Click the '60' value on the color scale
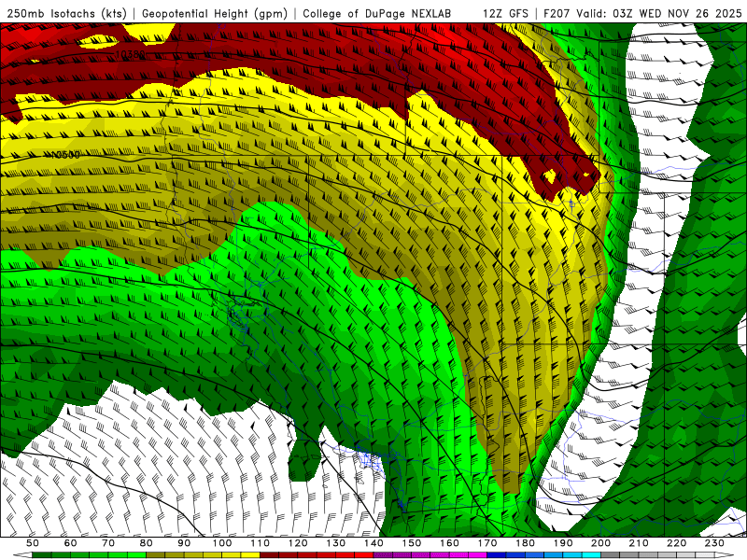The height and width of the screenshot is (560, 747). (x=71, y=543)
